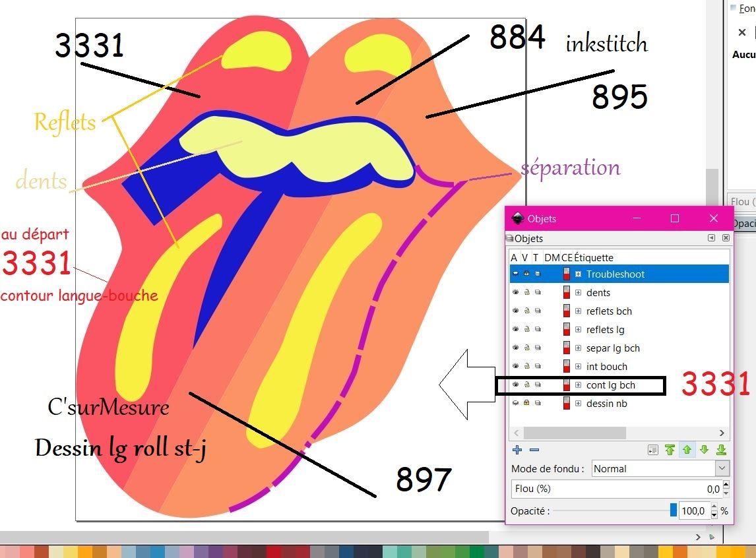Show the hidden dessin nb layer
756x558 pixels.
click(x=515, y=403)
